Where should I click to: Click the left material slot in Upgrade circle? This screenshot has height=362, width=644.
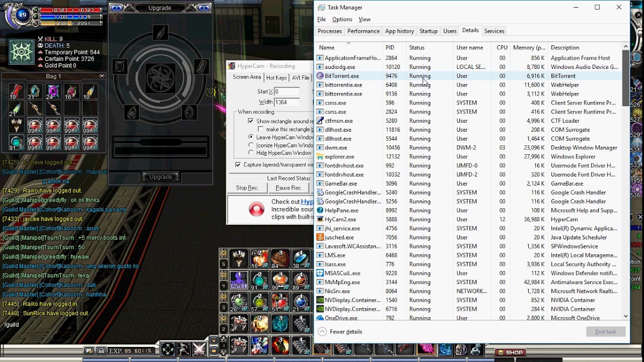click(120, 66)
